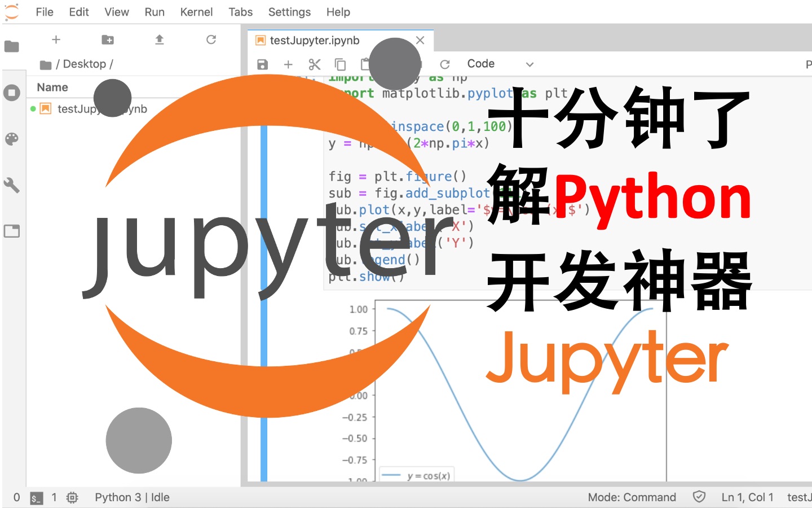Screen dimensions: 812x508
Task: Open the View menu
Action: (x=117, y=12)
